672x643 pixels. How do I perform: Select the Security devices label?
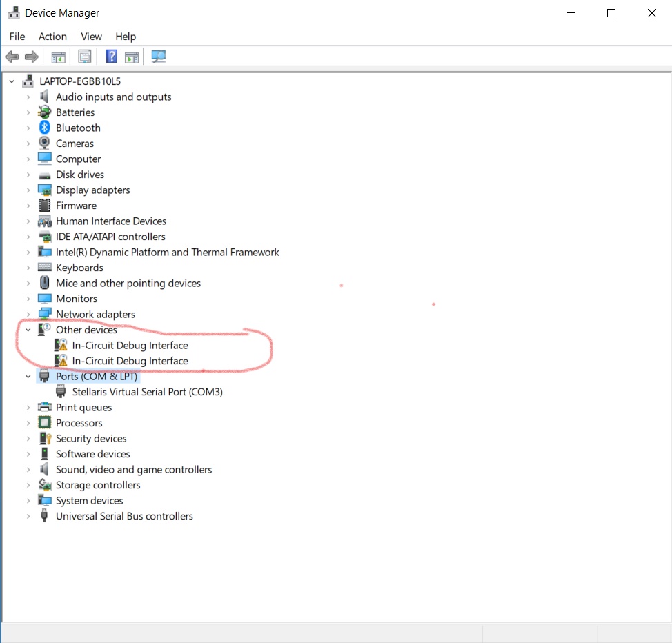click(x=91, y=439)
